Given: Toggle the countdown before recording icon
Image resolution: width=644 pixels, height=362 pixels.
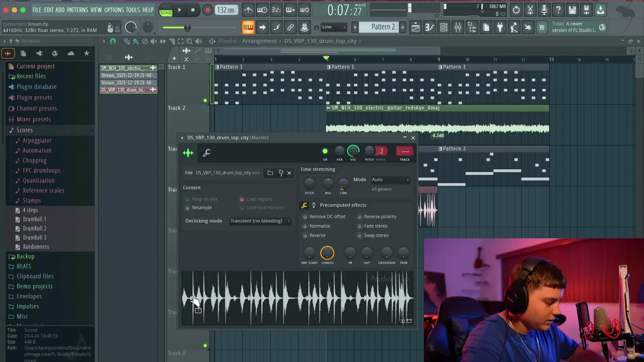Looking at the screenshot, I should [x=276, y=10].
